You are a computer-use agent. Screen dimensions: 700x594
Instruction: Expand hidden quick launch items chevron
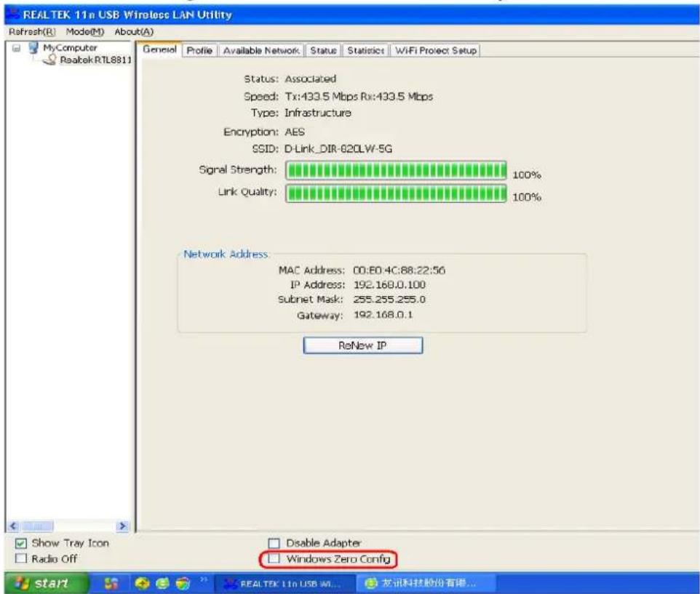204,579
